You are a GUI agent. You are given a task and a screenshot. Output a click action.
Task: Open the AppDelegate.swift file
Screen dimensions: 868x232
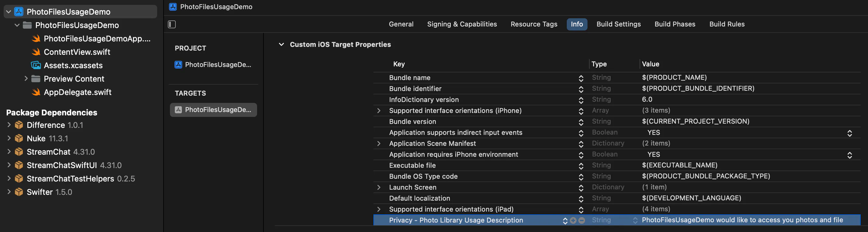(x=77, y=92)
